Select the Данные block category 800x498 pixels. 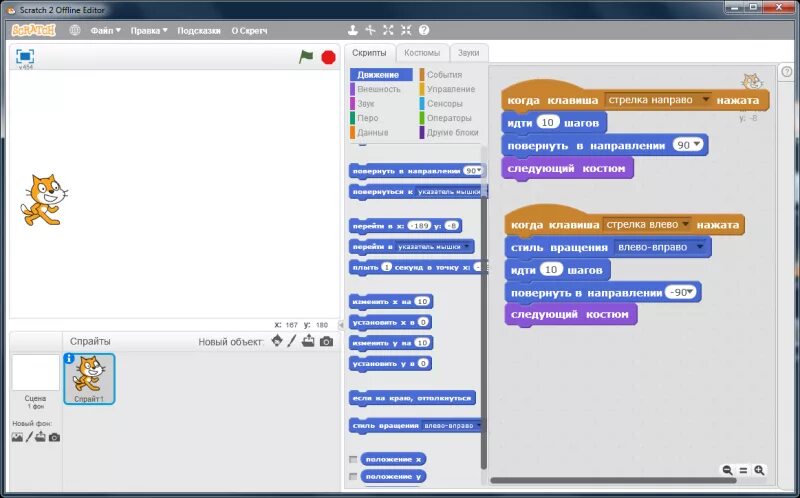point(372,132)
